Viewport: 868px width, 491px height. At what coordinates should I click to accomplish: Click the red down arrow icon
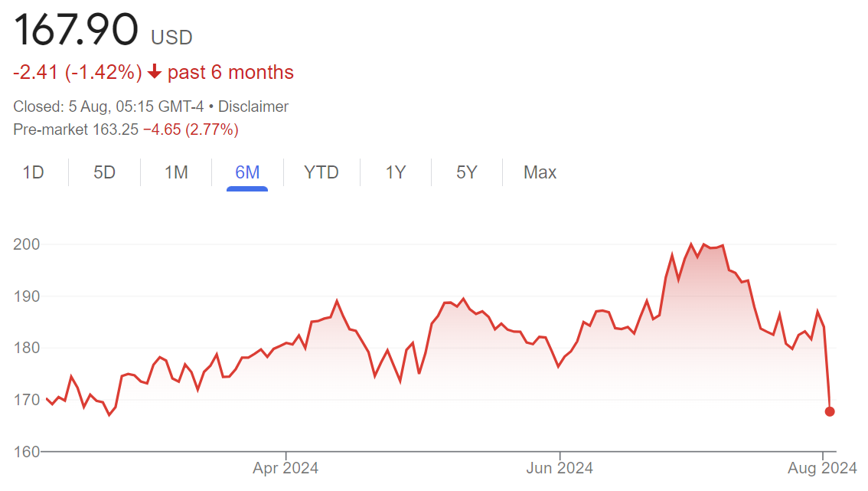coord(155,73)
